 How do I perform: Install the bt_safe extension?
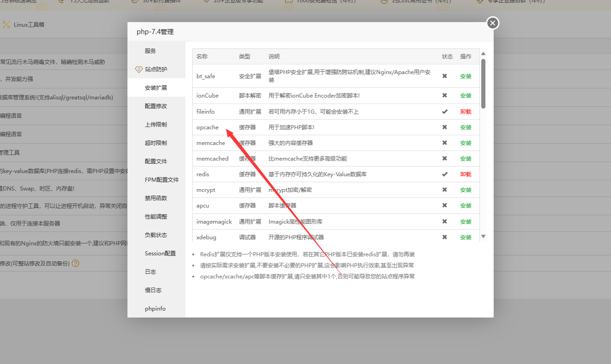[466, 76]
